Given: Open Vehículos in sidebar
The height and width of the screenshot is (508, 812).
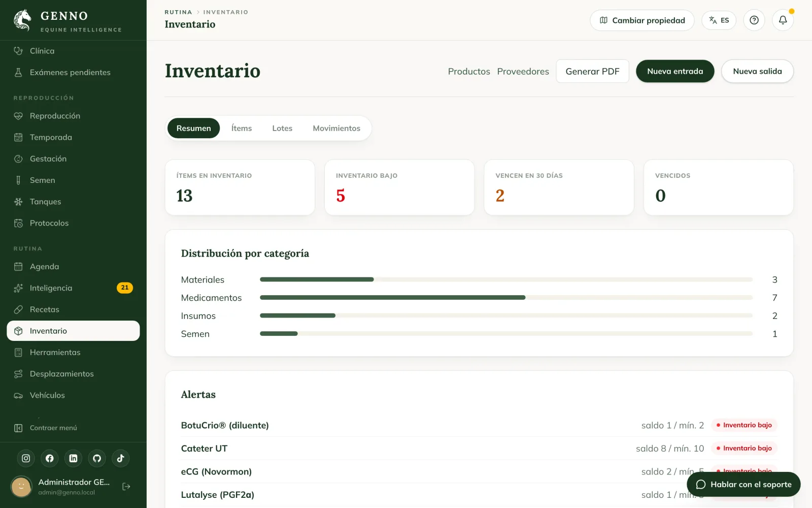Looking at the screenshot, I should tap(73, 395).
